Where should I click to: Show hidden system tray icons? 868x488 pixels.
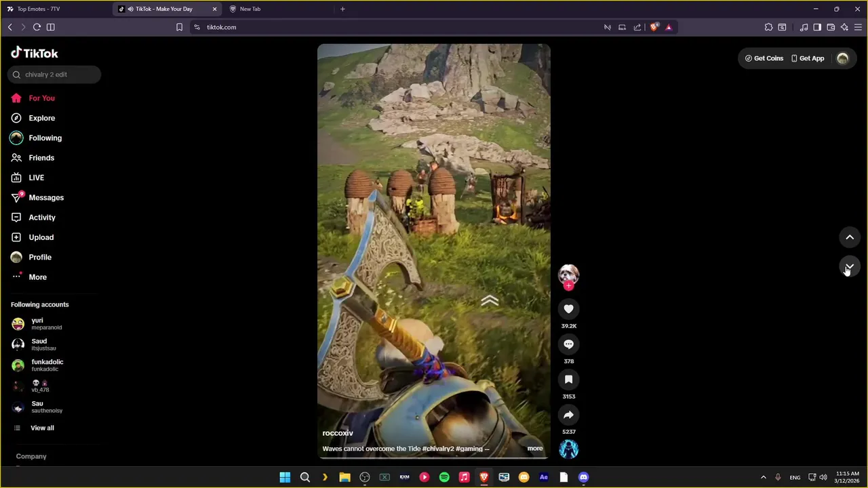coord(763,477)
